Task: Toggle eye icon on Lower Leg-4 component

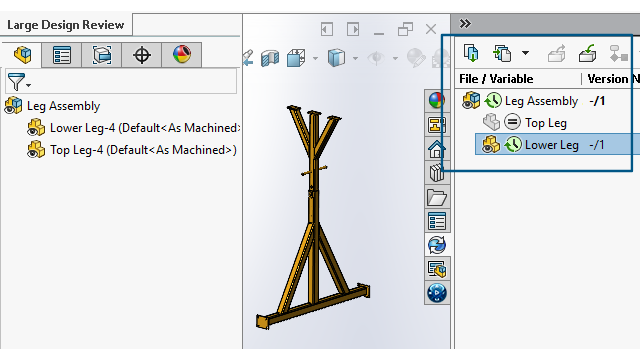Action: (x=32, y=130)
